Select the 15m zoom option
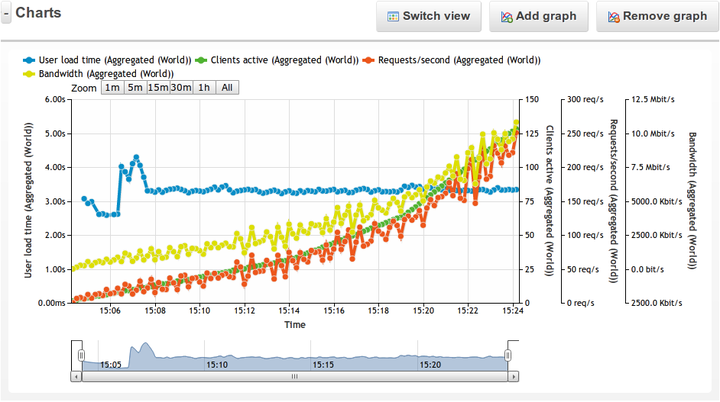 pos(158,88)
